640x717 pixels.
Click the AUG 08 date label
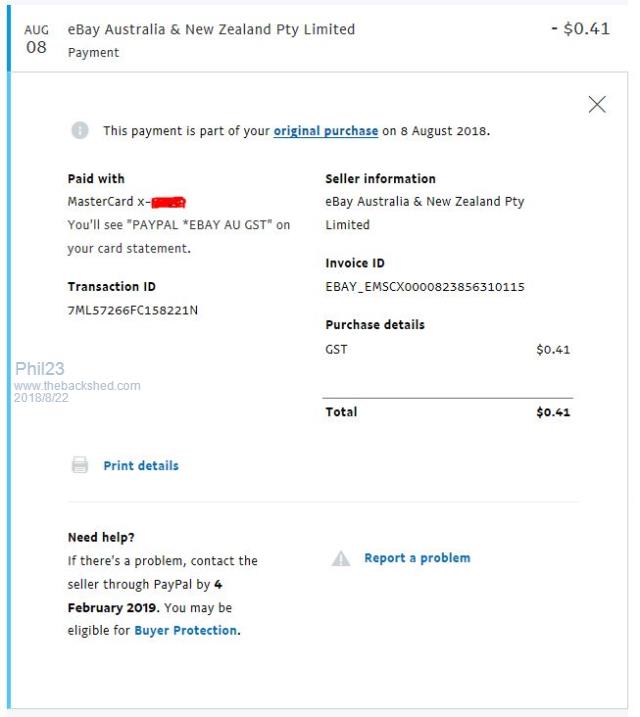pyautogui.click(x=36, y=39)
